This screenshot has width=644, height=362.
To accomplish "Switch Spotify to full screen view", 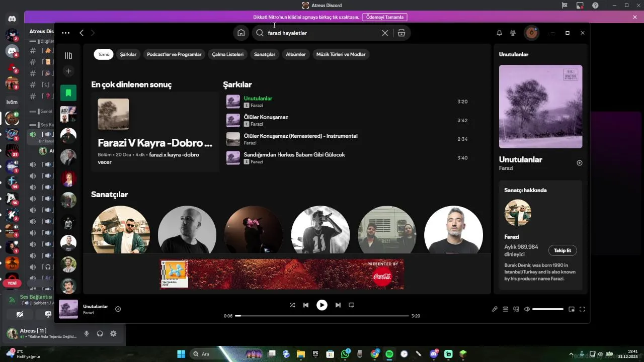I will point(582,309).
